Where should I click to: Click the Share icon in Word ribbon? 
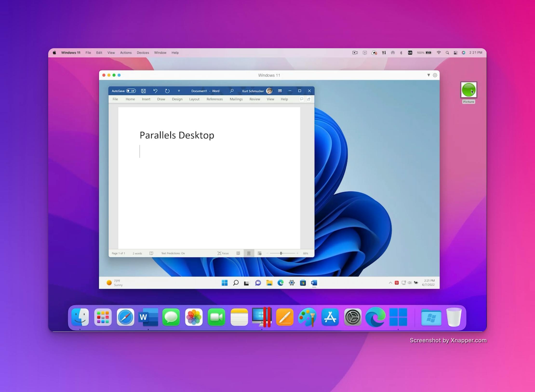[x=309, y=99]
